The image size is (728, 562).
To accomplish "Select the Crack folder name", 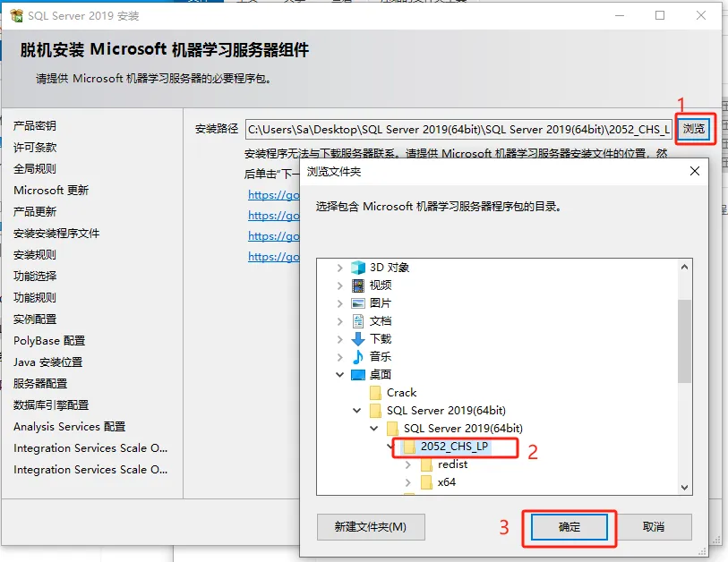I will (401, 393).
